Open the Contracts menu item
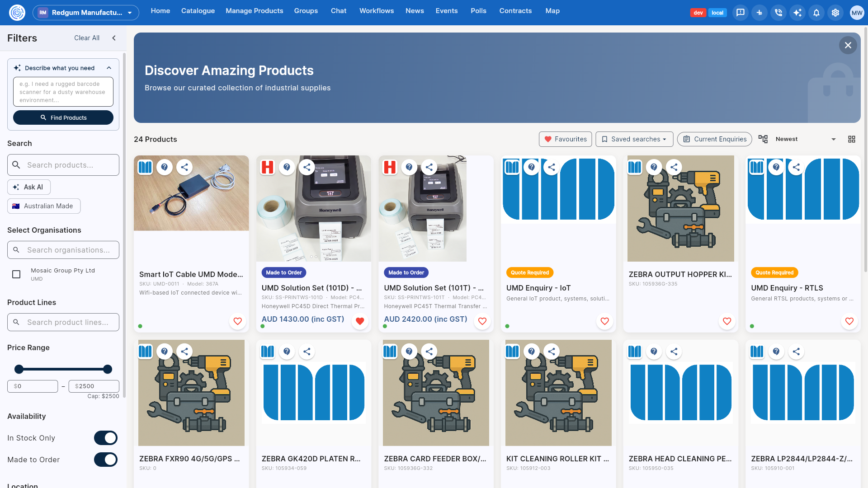This screenshot has width=868, height=488. 515,11
